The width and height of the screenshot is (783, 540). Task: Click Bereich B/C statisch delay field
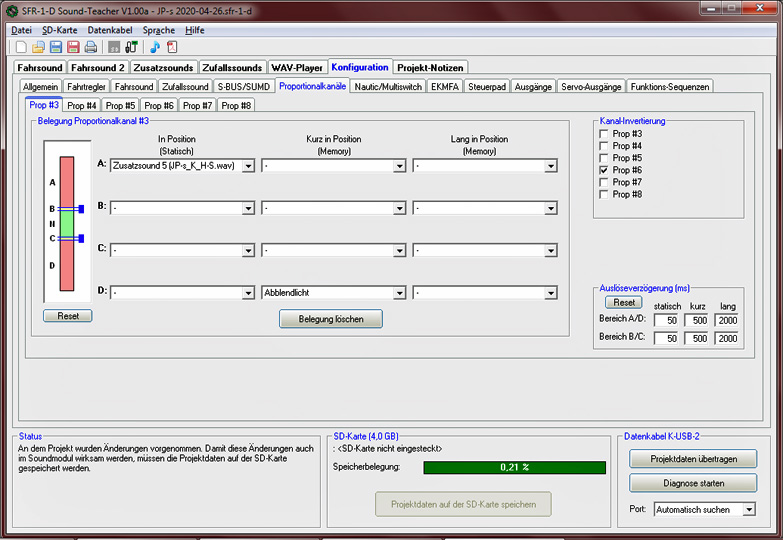coord(666,339)
